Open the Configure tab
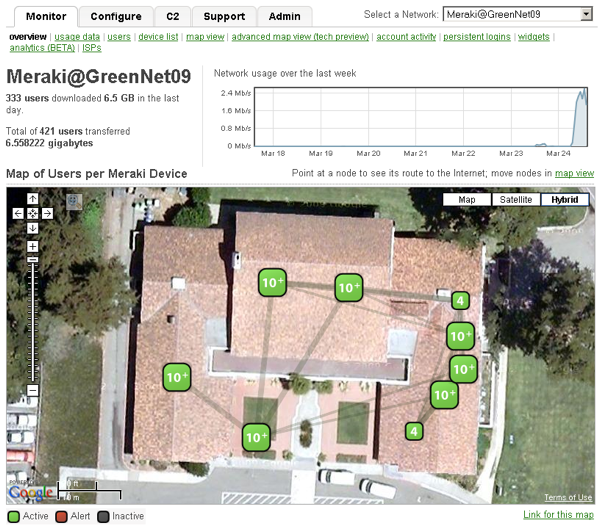Viewport: 600px width, 529px height. (x=116, y=16)
